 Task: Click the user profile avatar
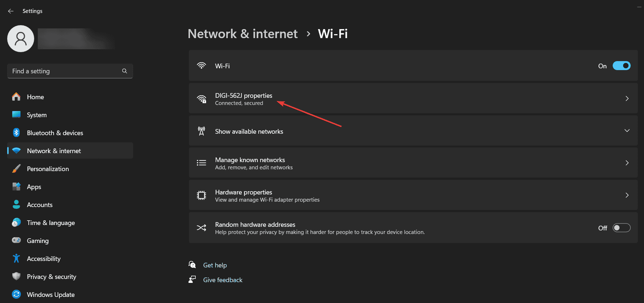tap(21, 38)
